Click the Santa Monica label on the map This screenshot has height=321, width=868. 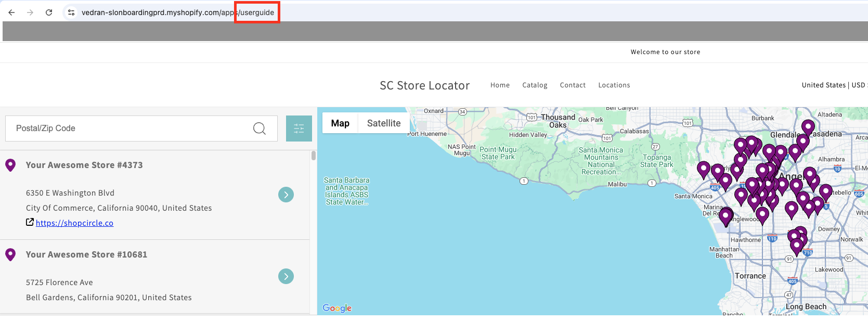pos(693,196)
